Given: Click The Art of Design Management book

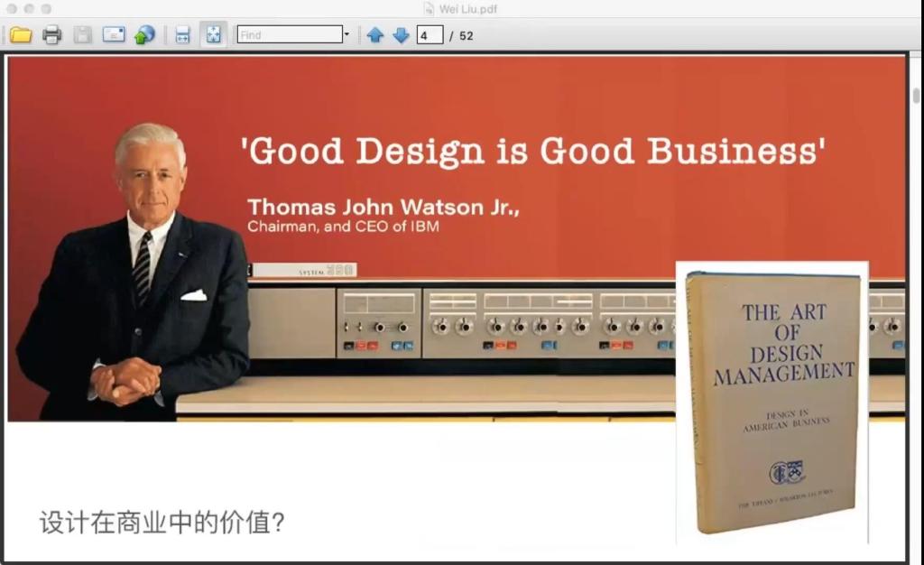Looking at the screenshot, I should [x=772, y=403].
